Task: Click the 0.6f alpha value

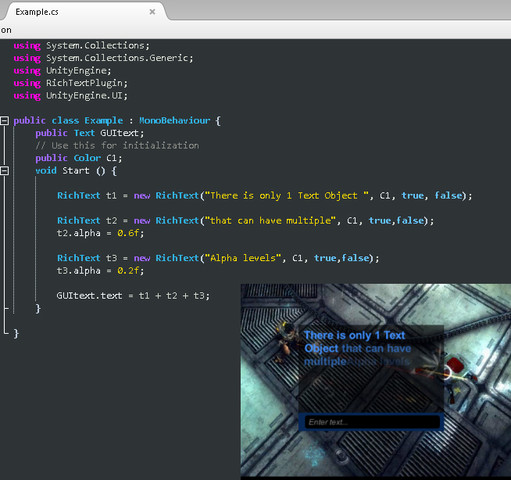Action: [128, 233]
